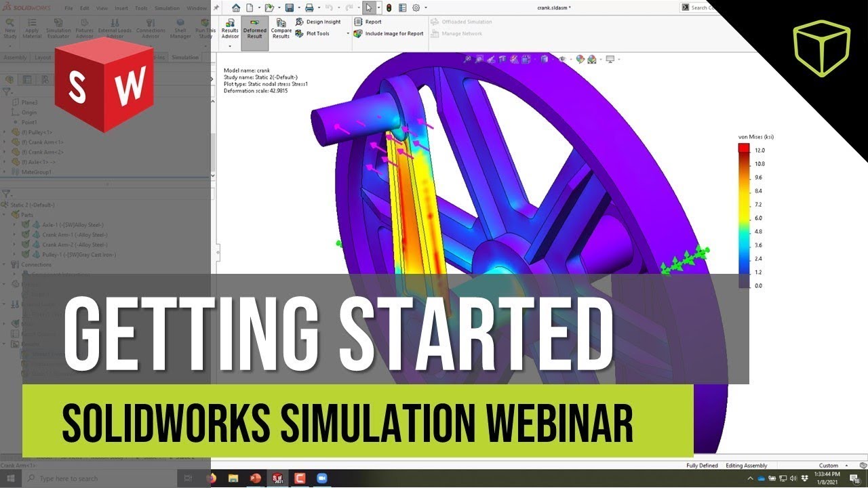Click the Home icon in the top toolbar
This screenshot has width=868, height=488.
[236, 7]
